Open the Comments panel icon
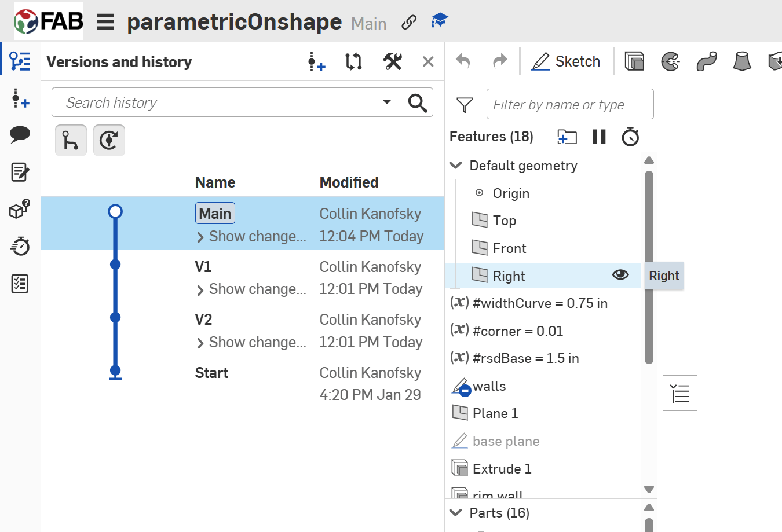The height and width of the screenshot is (532, 782). (x=20, y=135)
